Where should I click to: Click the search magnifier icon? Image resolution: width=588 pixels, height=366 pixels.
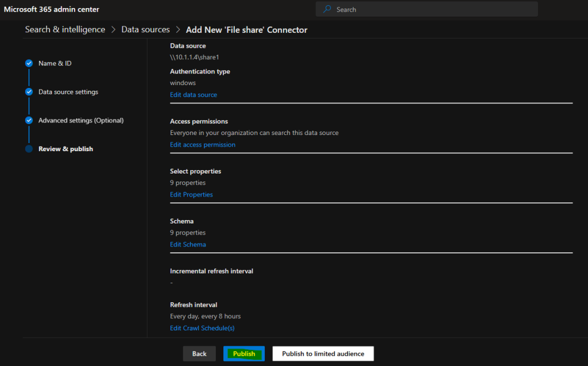[327, 9]
